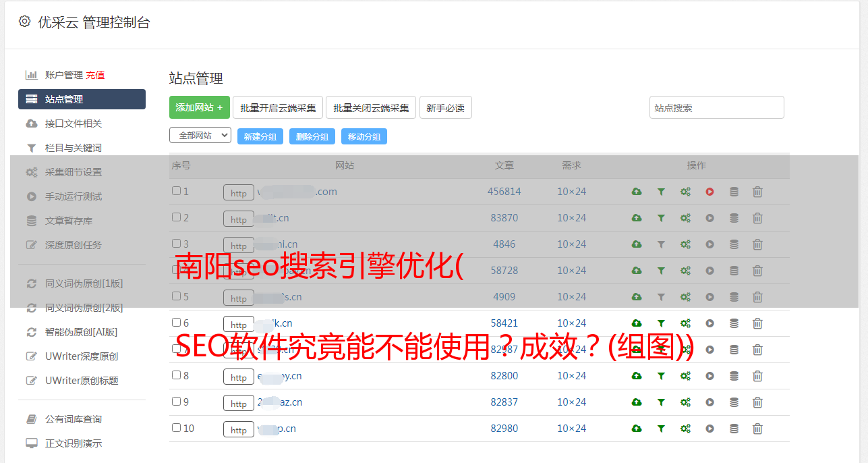This screenshot has width=868, height=463.
Task: Open the 全部网站 group dropdown
Action: click(x=200, y=135)
